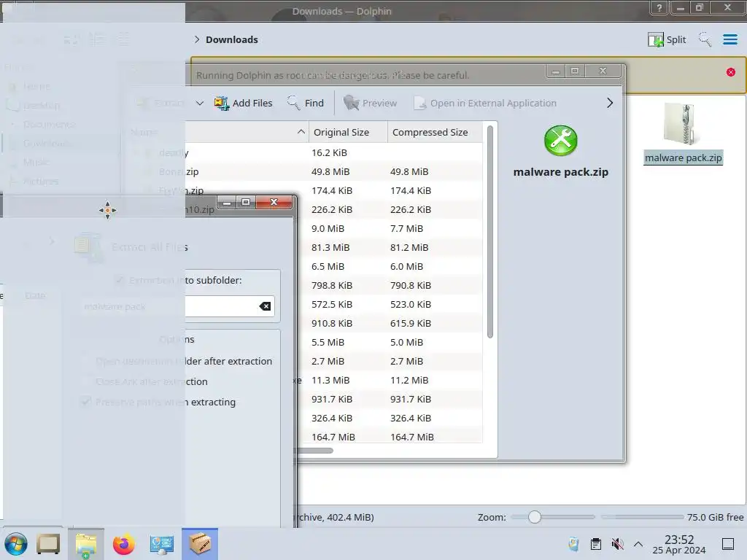Screen dimensions: 747x560
Task: Click Add Files icon in Ark toolbar
Action: click(x=222, y=103)
